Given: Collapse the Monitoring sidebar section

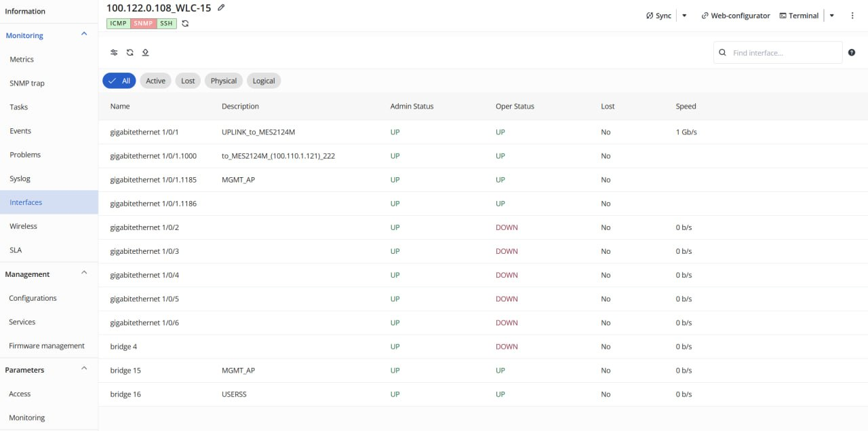Looking at the screenshot, I should [84, 34].
